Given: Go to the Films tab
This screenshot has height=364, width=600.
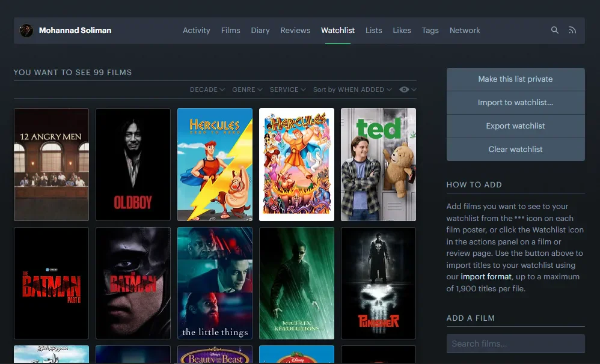Looking at the screenshot, I should [x=231, y=30].
